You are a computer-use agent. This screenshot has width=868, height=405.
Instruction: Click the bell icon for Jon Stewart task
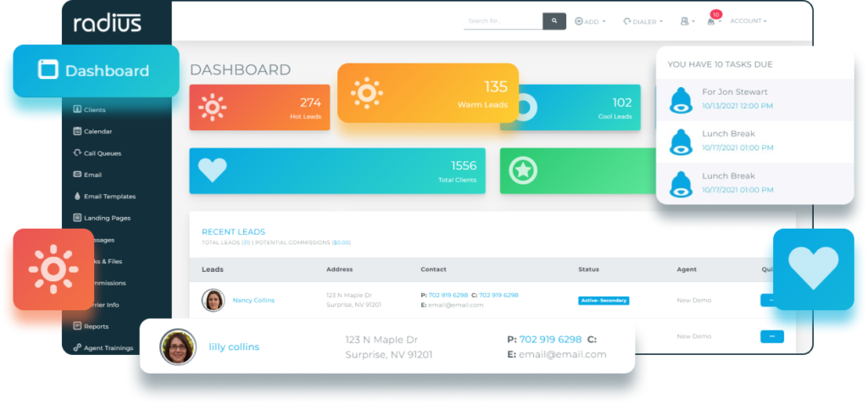click(x=681, y=99)
